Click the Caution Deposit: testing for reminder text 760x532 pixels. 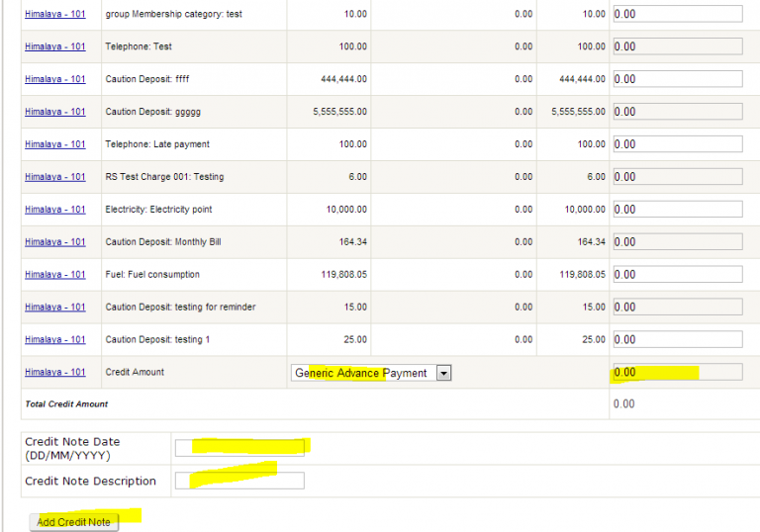180,307
